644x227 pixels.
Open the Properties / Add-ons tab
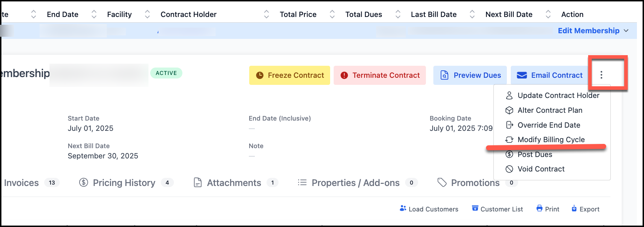(355, 183)
